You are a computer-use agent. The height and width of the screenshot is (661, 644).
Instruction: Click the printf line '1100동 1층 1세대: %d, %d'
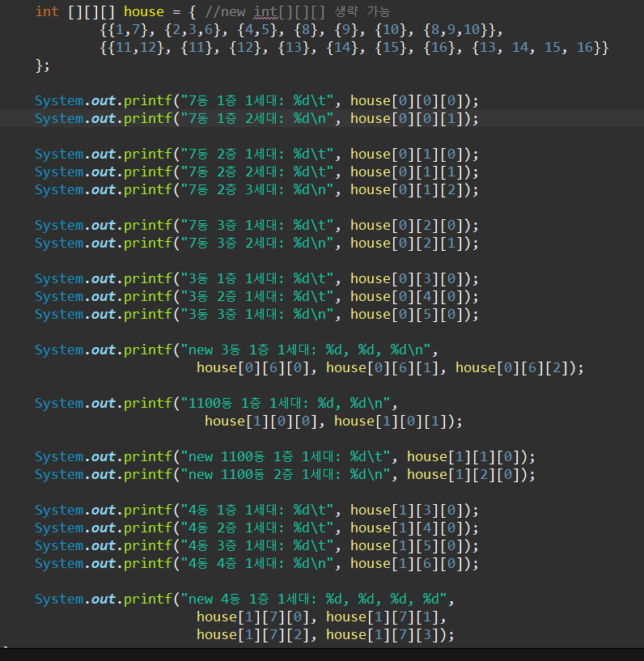(x=216, y=404)
